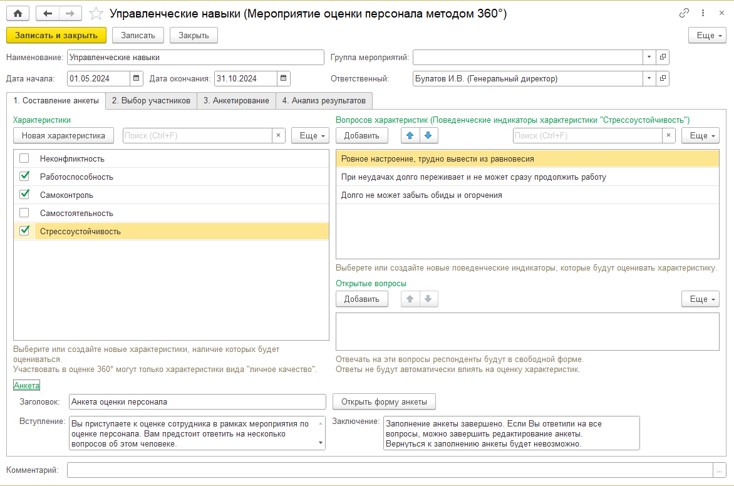Click Записать и закрыть button
The image size is (734, 486).
56,35
